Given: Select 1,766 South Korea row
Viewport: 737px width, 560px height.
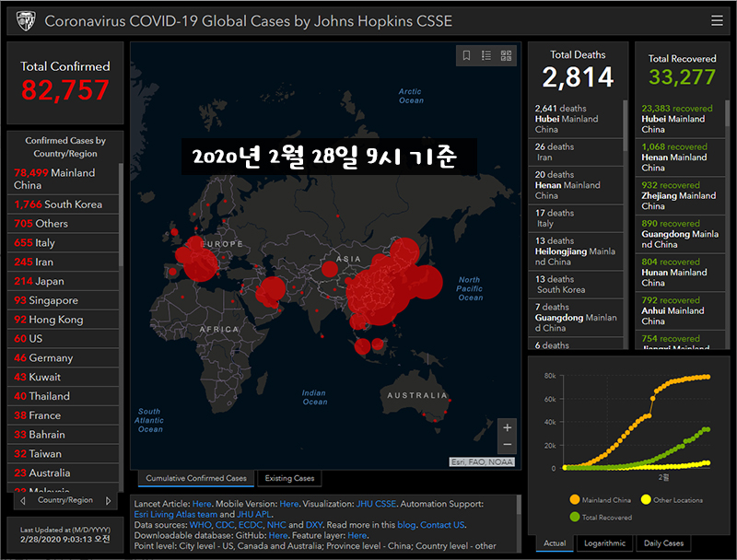Looking at the screenshot, I should pos(63,204).
